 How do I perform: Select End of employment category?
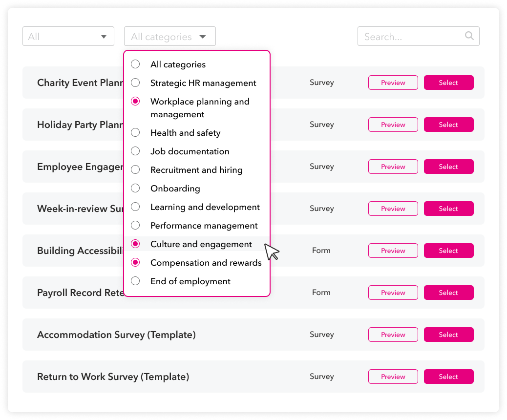(135, 281)
